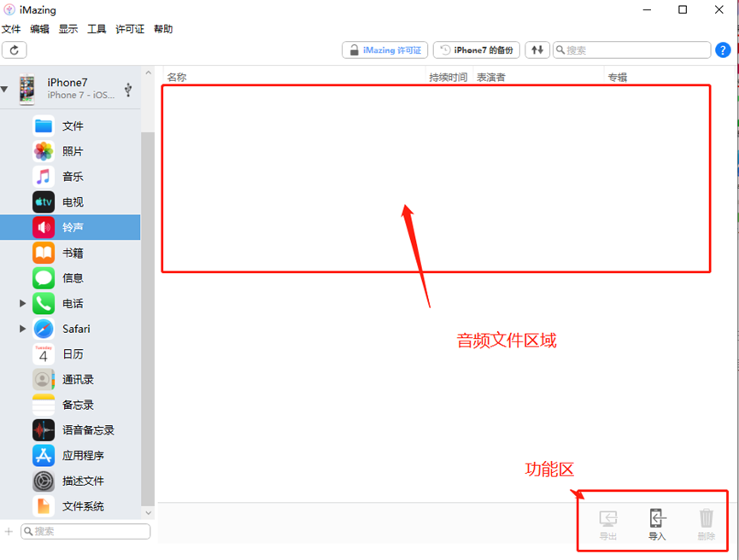Click the plus button beside sidebar search

point(9,531)
